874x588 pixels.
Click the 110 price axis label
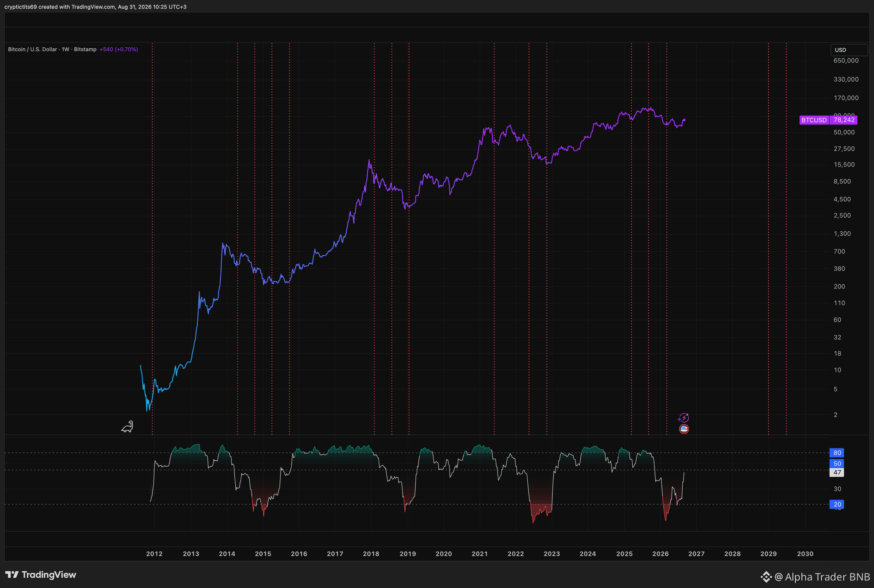click(x=839, y=303)
